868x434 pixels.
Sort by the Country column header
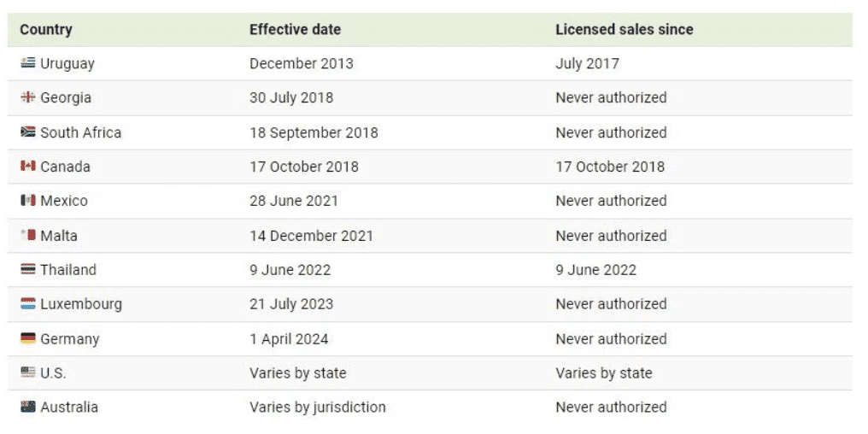click(x=46, y=29)
